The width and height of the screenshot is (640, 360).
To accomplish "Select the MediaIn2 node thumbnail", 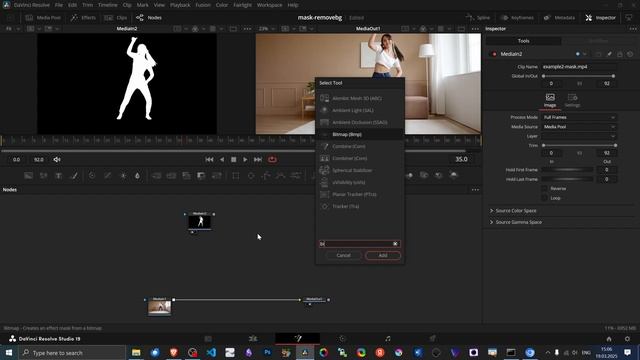I will pyautogui.click(x=200, y=222).
